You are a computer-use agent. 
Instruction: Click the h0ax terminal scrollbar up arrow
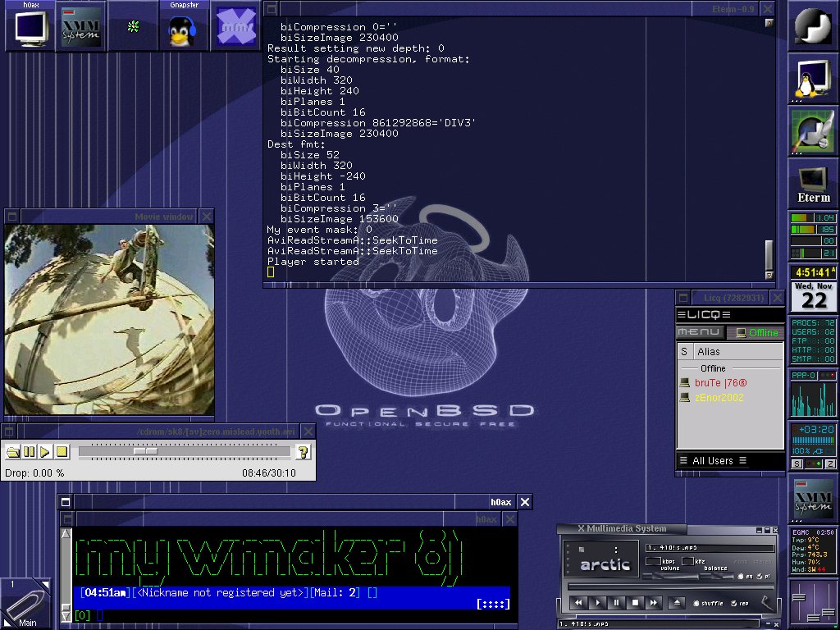(x=66, y=533)
